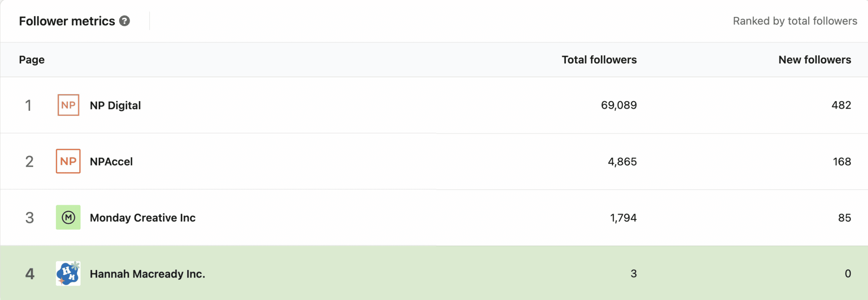Click the NPAccel orange NP icon
Image resolution: width=868 pixels, height=300 pixels.
(68, 161)
